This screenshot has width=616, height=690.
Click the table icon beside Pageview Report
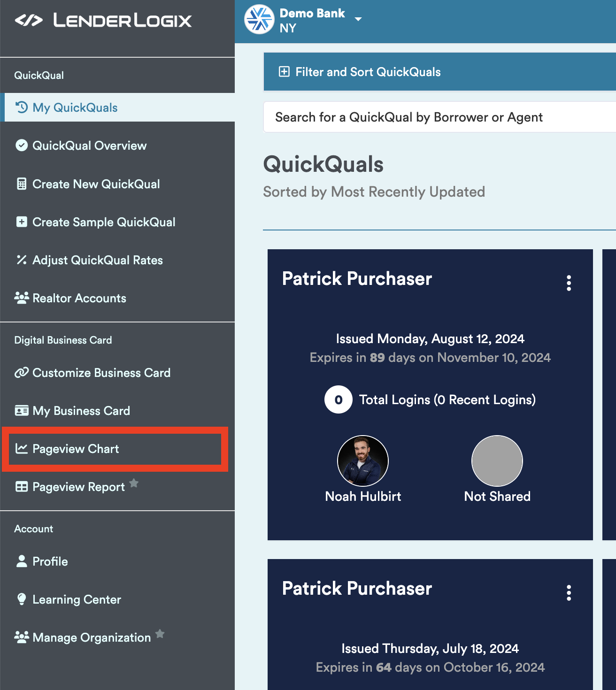(22, 487)
